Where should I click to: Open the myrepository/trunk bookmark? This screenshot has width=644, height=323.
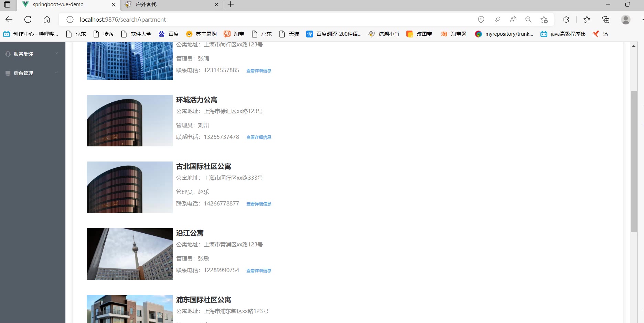pyautogui.click(x=504, y=34)
